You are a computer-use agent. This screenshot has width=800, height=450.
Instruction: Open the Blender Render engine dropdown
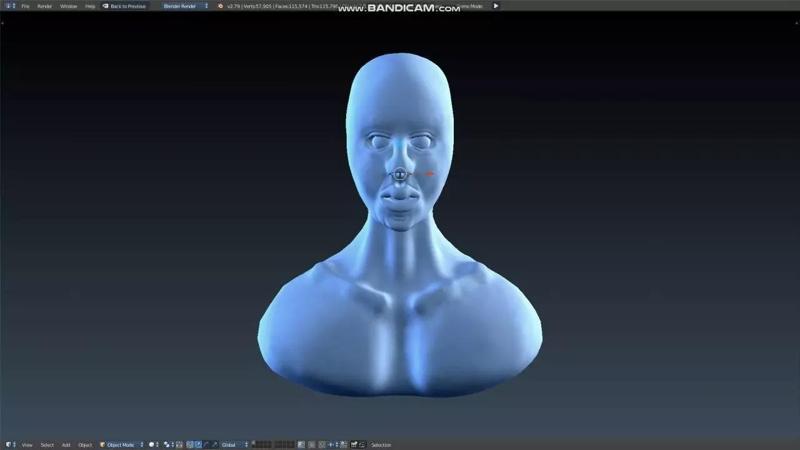tap(185, 6)
